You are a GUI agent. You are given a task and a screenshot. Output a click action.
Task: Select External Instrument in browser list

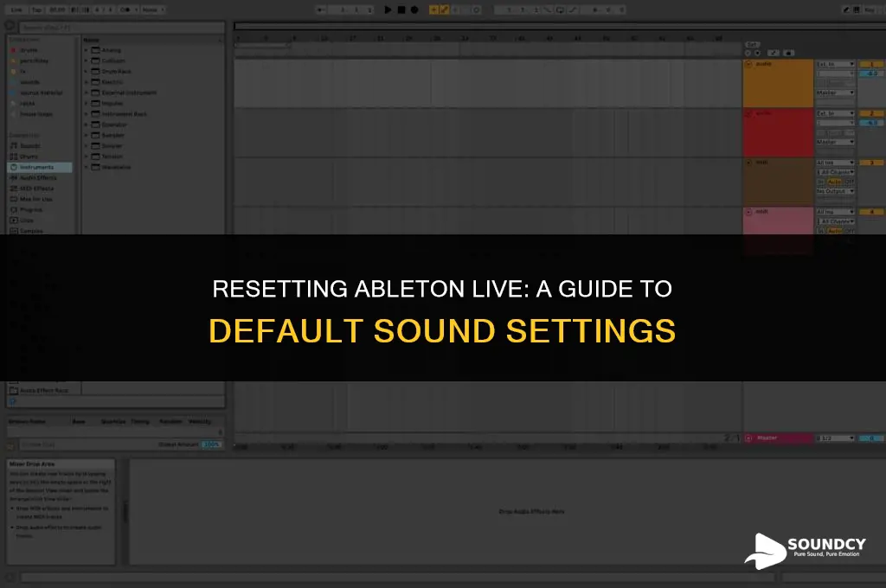(x=130, y=93)
